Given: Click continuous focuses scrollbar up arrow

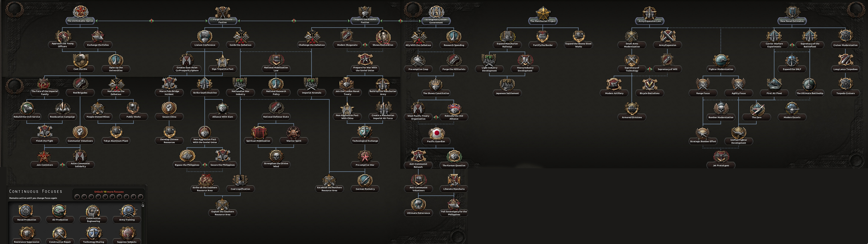Looking at the screenshot, I should click(143, 203).
